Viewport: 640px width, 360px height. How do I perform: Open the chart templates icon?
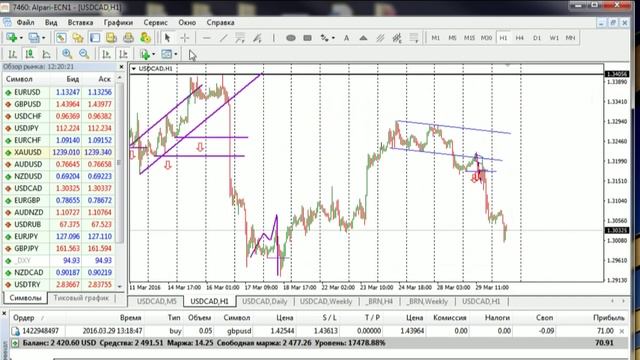point(167,54)
